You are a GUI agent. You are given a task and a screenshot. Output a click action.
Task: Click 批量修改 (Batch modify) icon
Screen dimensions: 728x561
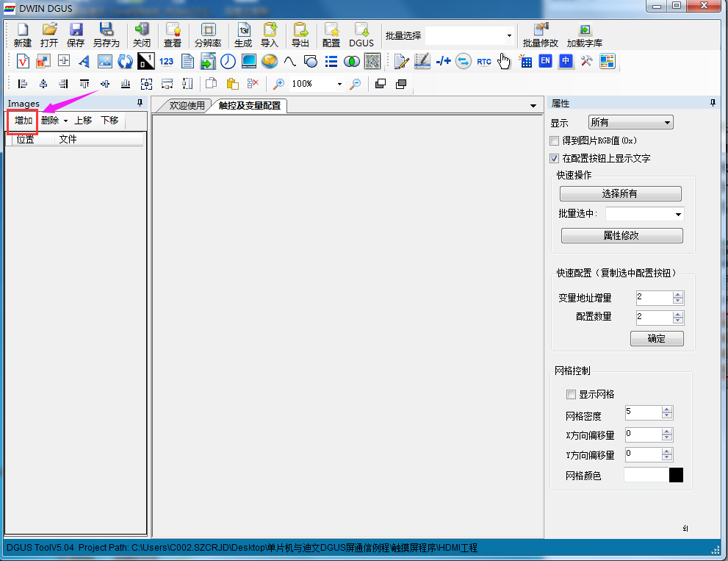coord(540,35)
